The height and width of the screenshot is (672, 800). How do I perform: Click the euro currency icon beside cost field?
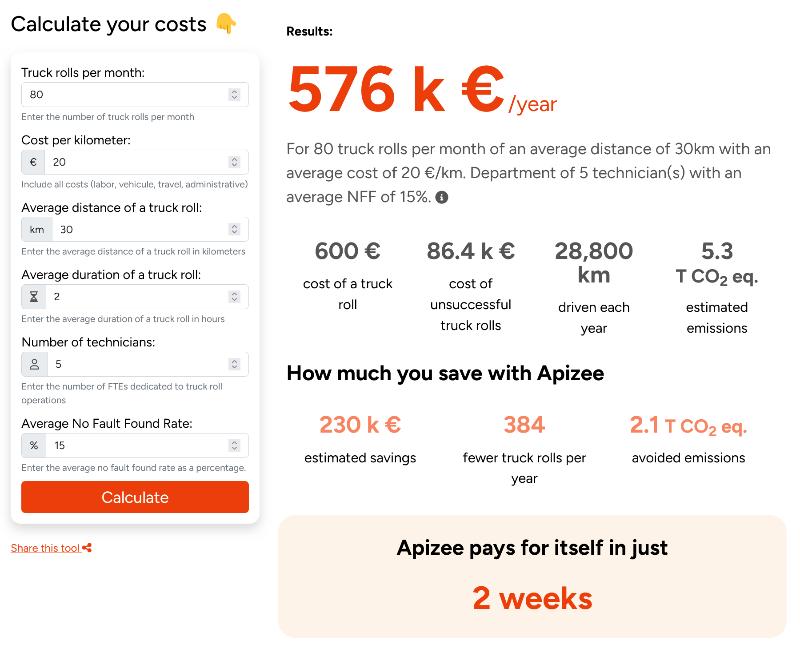[33, 162]
